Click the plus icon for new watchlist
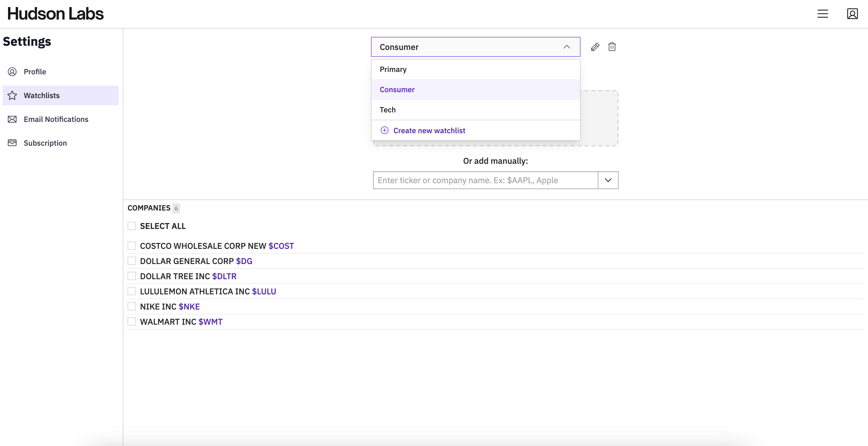868x446 pixels. [x=384, y=131]
